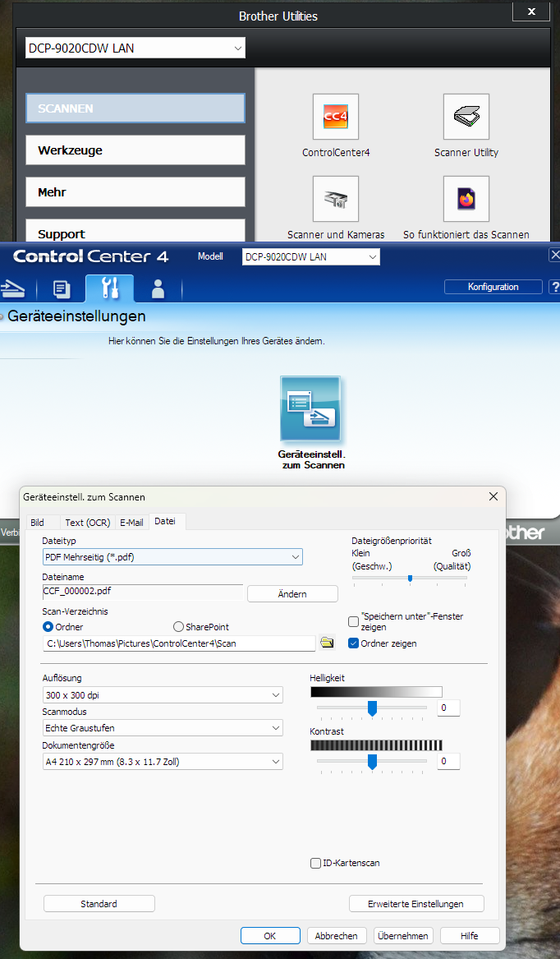This screenshot has height=959, width=560.
Task: Click the Dateiname field CCF_000002.pdf
Action: click(x=142, y=592)
